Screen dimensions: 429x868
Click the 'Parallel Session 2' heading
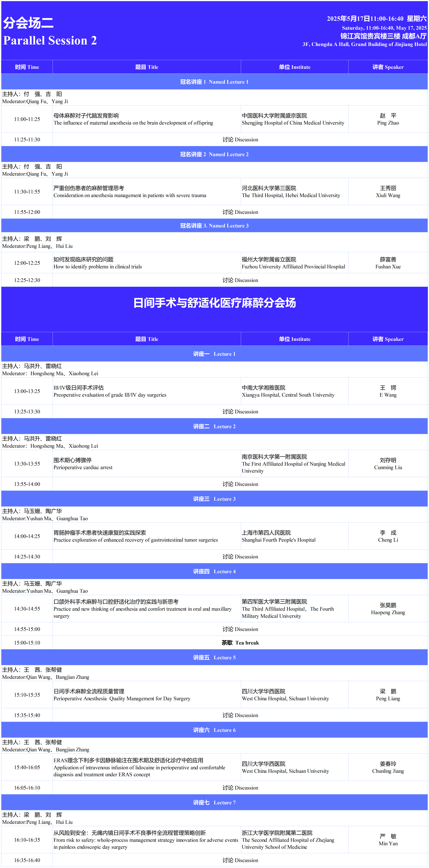(50, 40)
